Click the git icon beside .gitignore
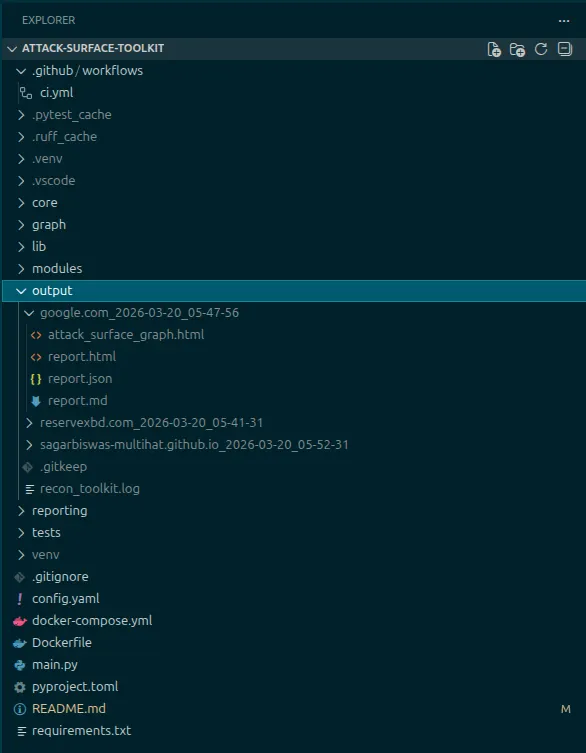This screenshot has width=586, height=753. click(20, 577)
